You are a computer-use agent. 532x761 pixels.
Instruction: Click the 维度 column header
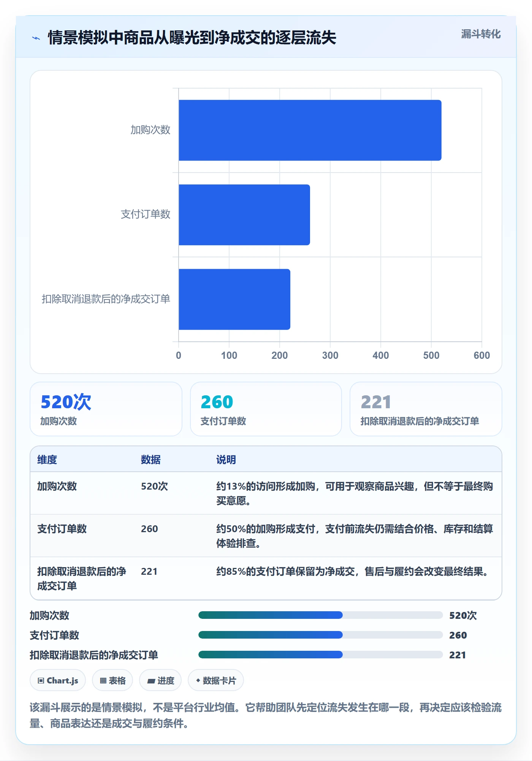pos(47,460)
